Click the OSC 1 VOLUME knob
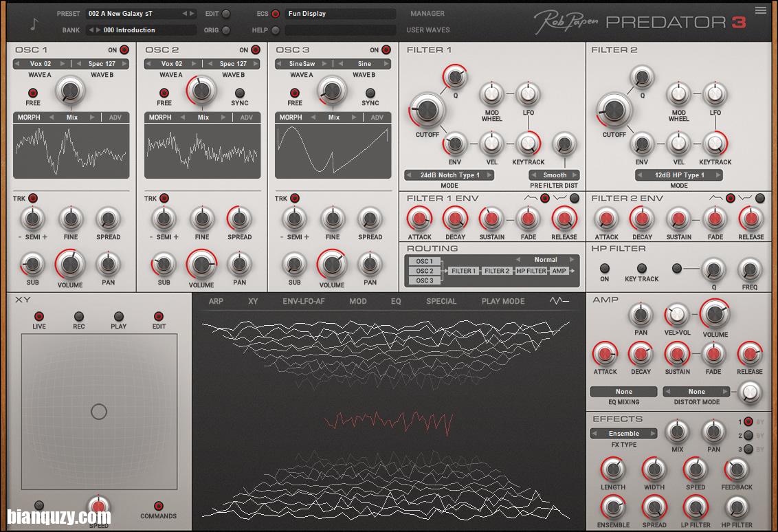The height and width of the screenshot is (532, 778). click(70, 265)
